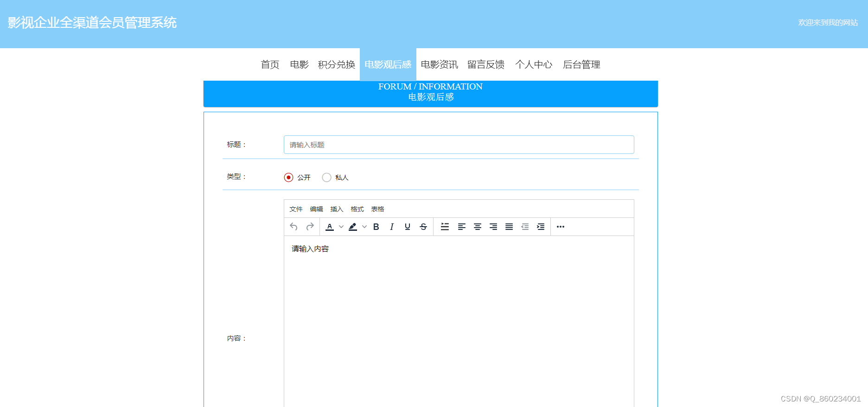Open the 积分兑换 navigation tab

tap(336, 64)
